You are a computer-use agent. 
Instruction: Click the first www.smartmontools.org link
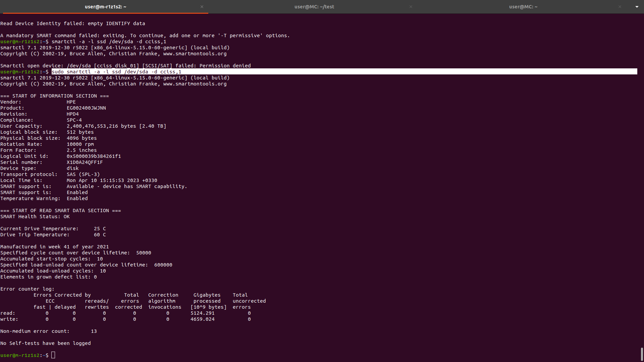coord(195,54)
